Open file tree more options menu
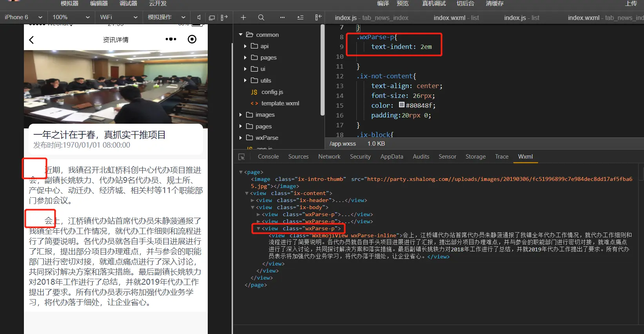 (x=282, y=17)
